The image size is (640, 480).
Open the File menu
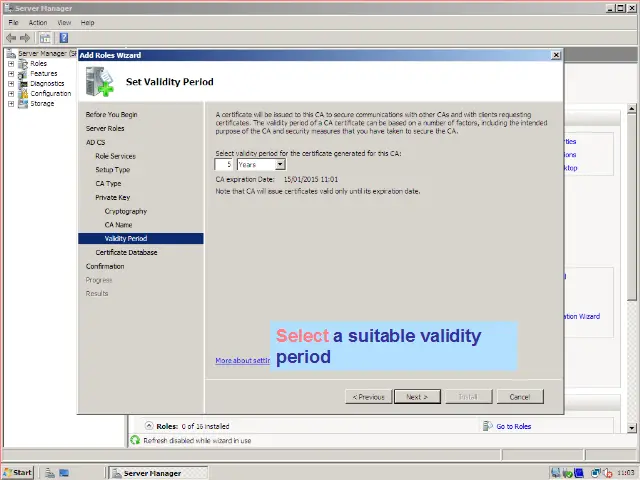[x=13, y=23]
